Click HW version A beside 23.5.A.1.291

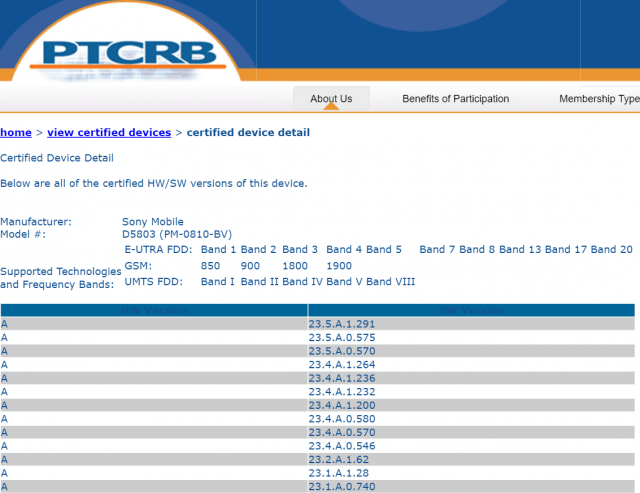tap(5, 324)
